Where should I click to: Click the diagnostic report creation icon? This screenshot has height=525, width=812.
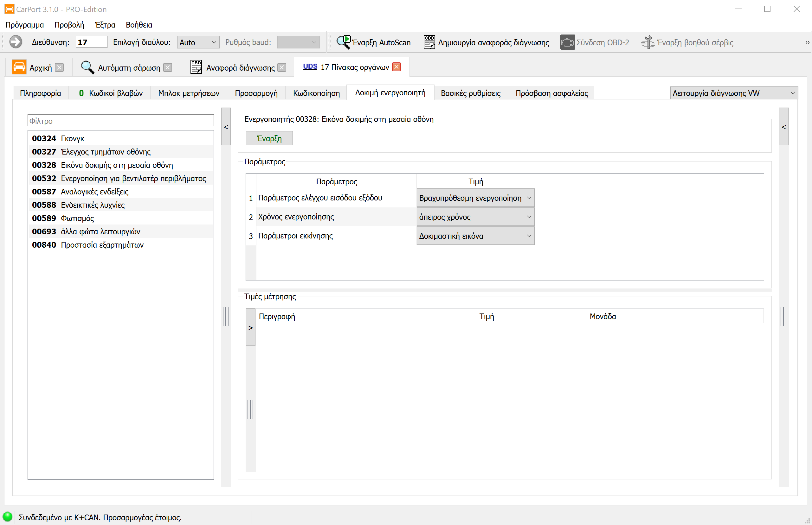pyautogui.click(x=429, y=42)
